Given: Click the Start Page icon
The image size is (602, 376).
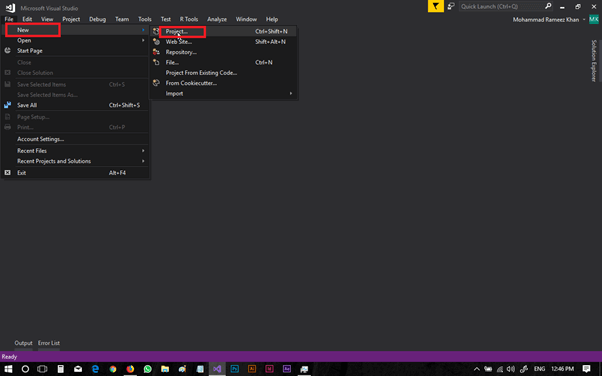Looking at the screenshot, I should pos(7,50).
